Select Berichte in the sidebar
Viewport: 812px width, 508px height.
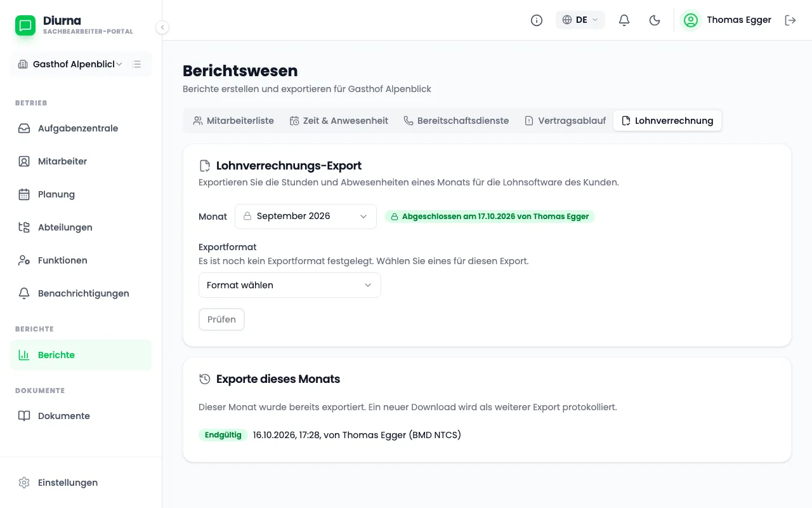coord(81,355)
